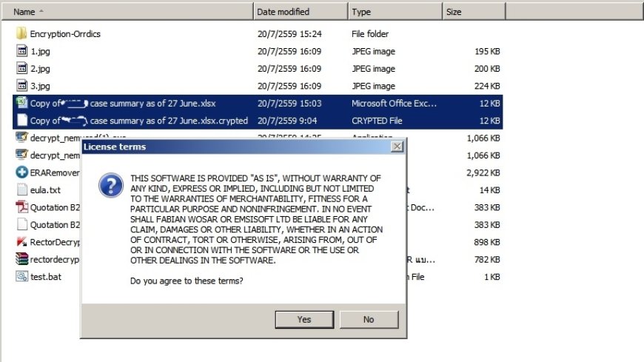644x362 pixels.
Task: Select the file name 1.jpg
Action: pyautogui.click(x=40, y=51)
